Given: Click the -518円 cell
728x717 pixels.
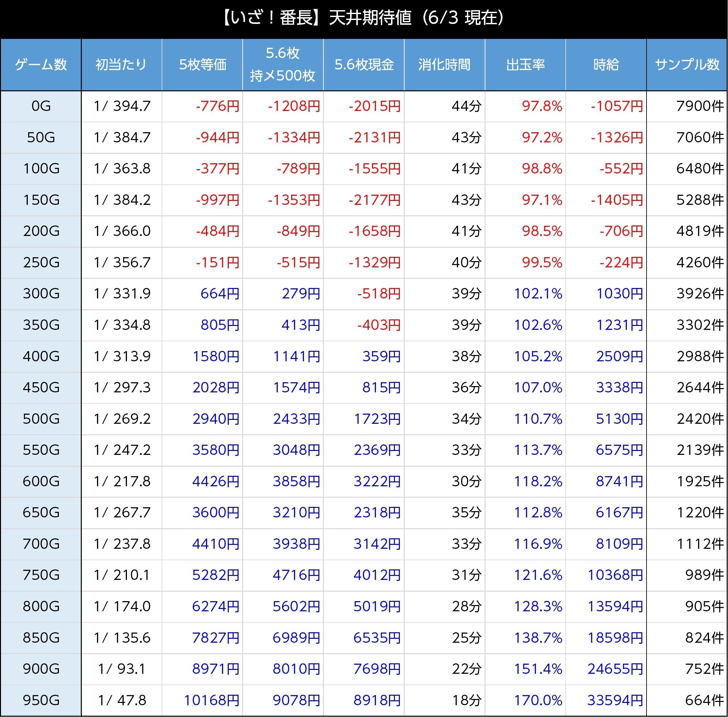Looking at the screenshot, I should [x=364, y=294].
